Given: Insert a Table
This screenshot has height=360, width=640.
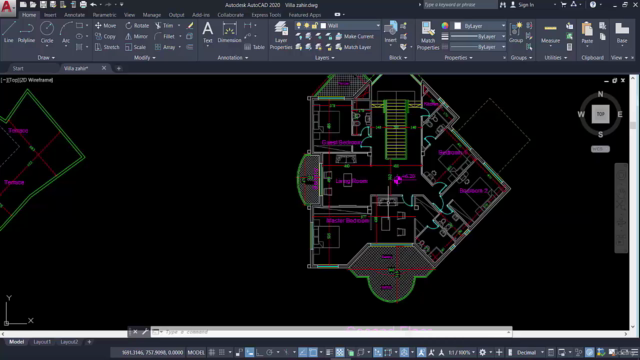Looking at the screenshot, I should click(254, 47).
